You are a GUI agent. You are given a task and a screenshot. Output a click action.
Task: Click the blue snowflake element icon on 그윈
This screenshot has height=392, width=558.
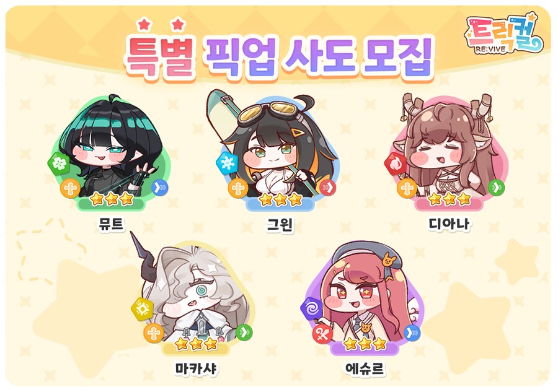point(227,163)
